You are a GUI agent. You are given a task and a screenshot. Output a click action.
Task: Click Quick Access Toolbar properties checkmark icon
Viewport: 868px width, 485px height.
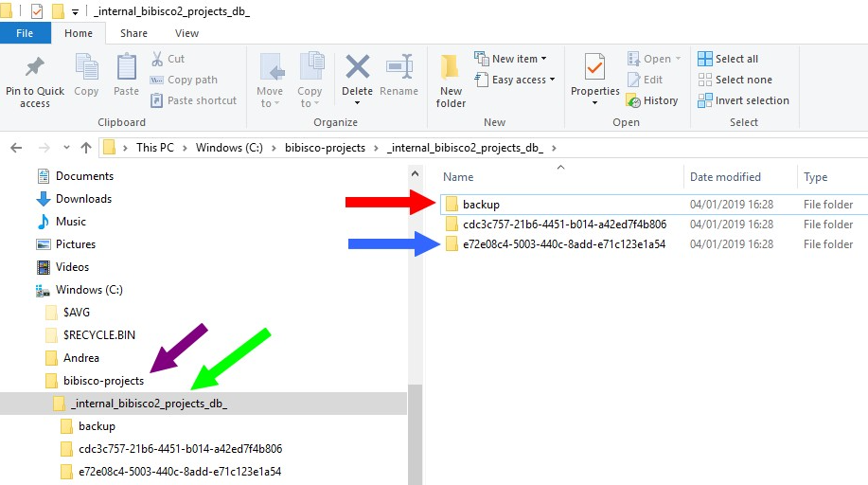point(37,11)
